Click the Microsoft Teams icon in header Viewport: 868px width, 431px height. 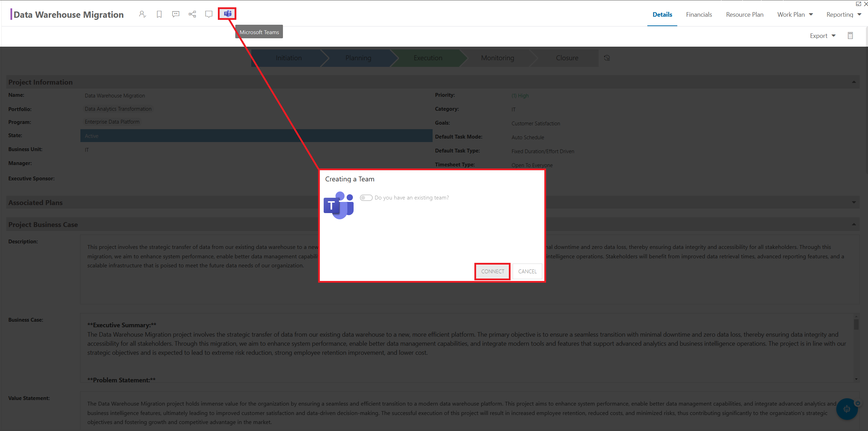pyautogui.click(x=228, y=14)
